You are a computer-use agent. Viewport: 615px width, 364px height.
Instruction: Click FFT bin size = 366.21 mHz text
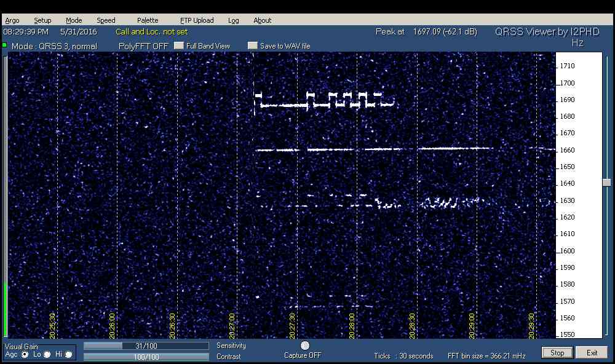pos(486,356)
